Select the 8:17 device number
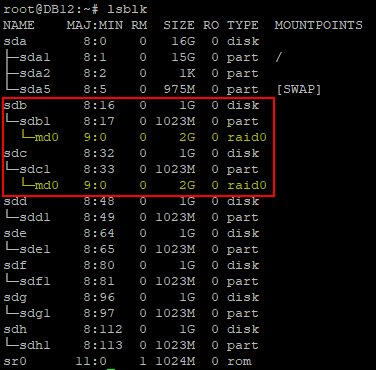Image resolution: width=376 pixels, height=370 pixels. 99,121
